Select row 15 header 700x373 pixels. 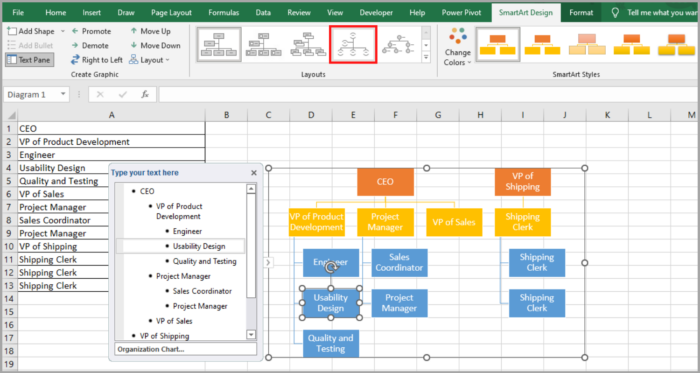coord(9,311)
